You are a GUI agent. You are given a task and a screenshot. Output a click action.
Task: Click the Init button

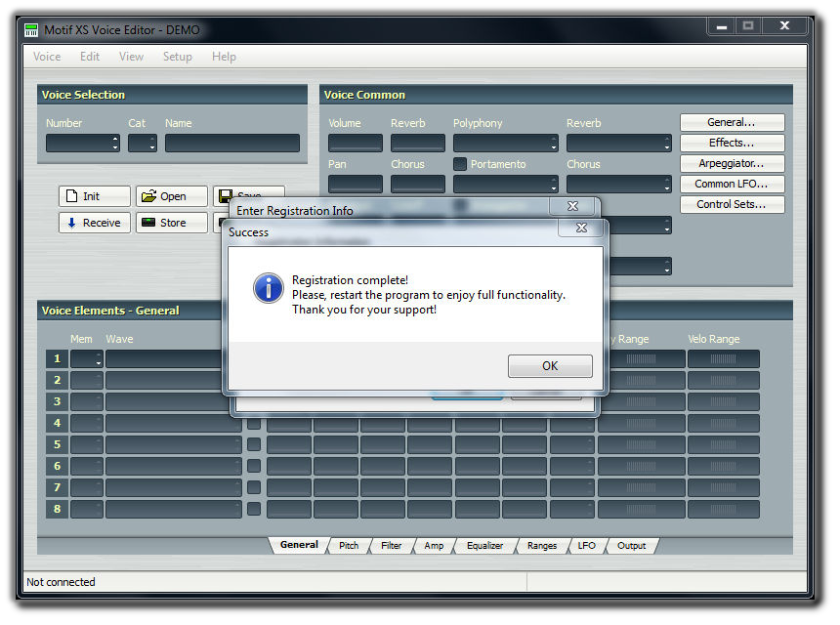coord(95,196)
